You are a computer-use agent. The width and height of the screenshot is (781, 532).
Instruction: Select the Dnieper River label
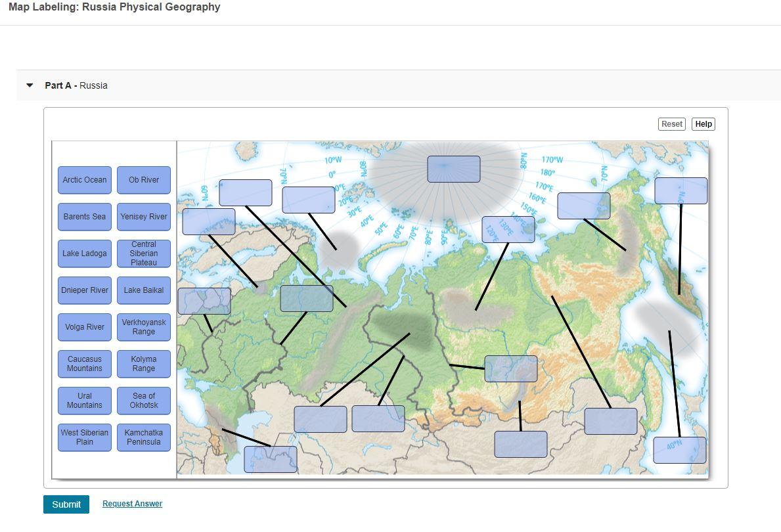[85, 290]
